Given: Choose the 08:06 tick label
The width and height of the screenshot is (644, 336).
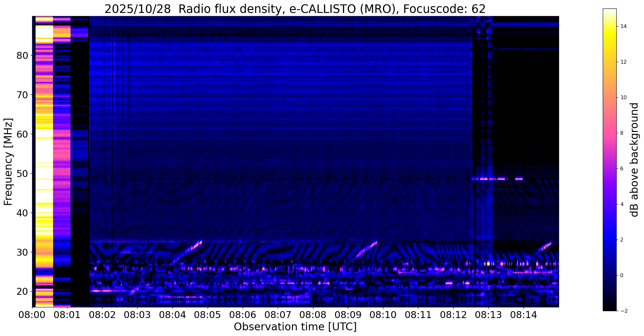Looking at the screenshot, I should click(x=243, y=315).
